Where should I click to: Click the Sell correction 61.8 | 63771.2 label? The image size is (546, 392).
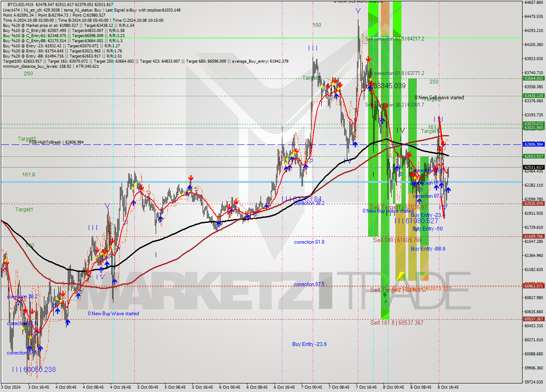[x=395, y=73]
